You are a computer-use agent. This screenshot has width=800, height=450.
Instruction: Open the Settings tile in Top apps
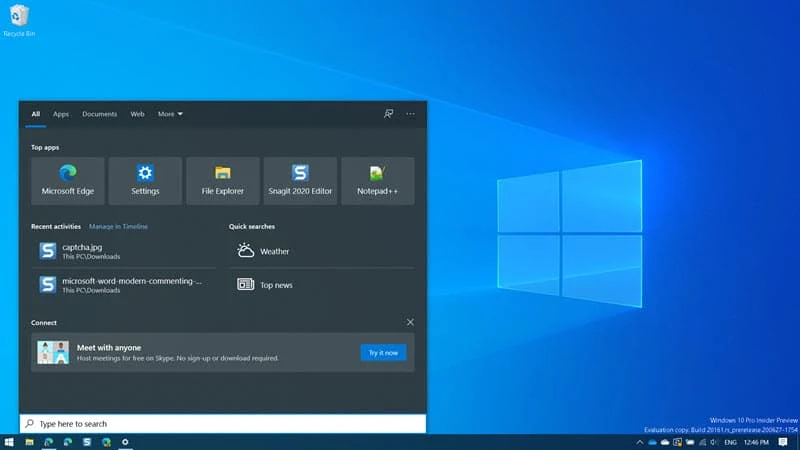tap(145, 181)
